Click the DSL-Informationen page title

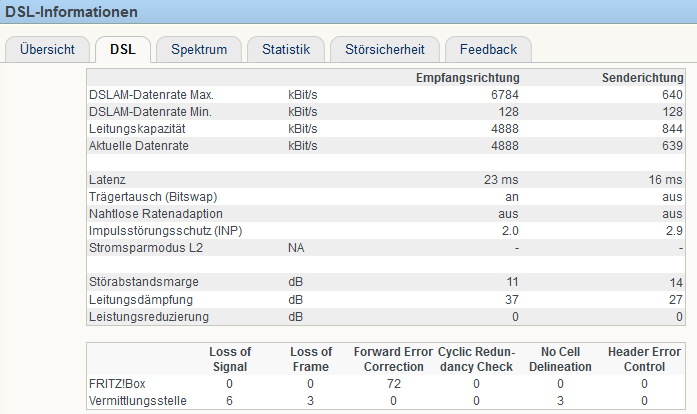[x=71, y=12]
